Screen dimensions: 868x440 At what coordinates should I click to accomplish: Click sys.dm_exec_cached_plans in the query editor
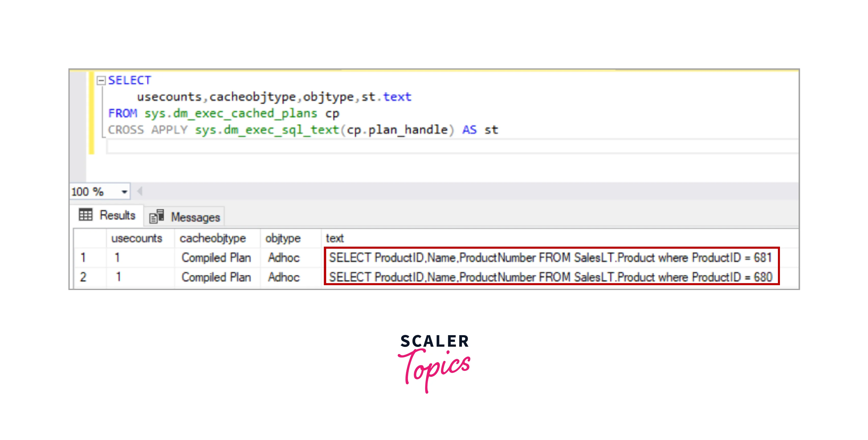click(x=231, y=114)
